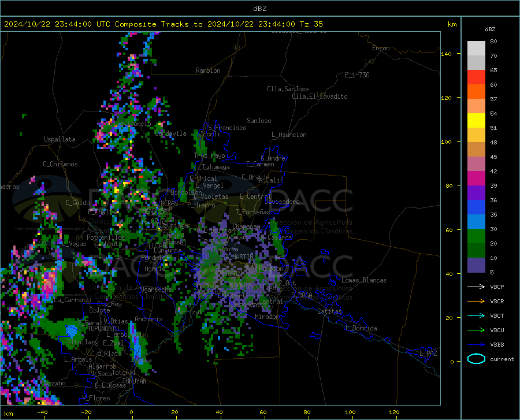The image size is (520, 420).
Task: Click the 60 km tick on vertical axis
Action: [449, 230]
